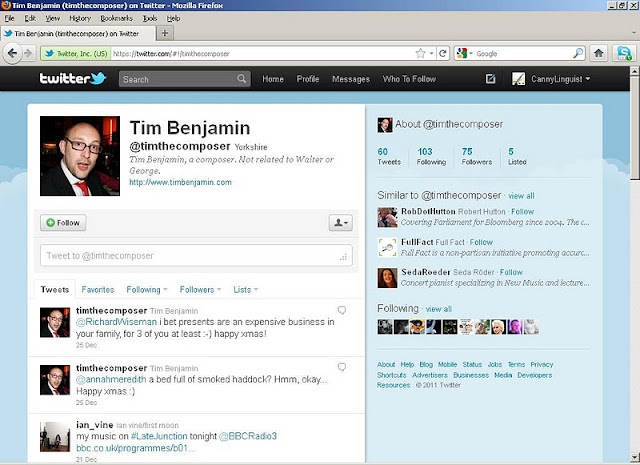Viewport: 640px width, 465px height.
Task: Reload the page with the refresh icon
Action: [442, 53]
